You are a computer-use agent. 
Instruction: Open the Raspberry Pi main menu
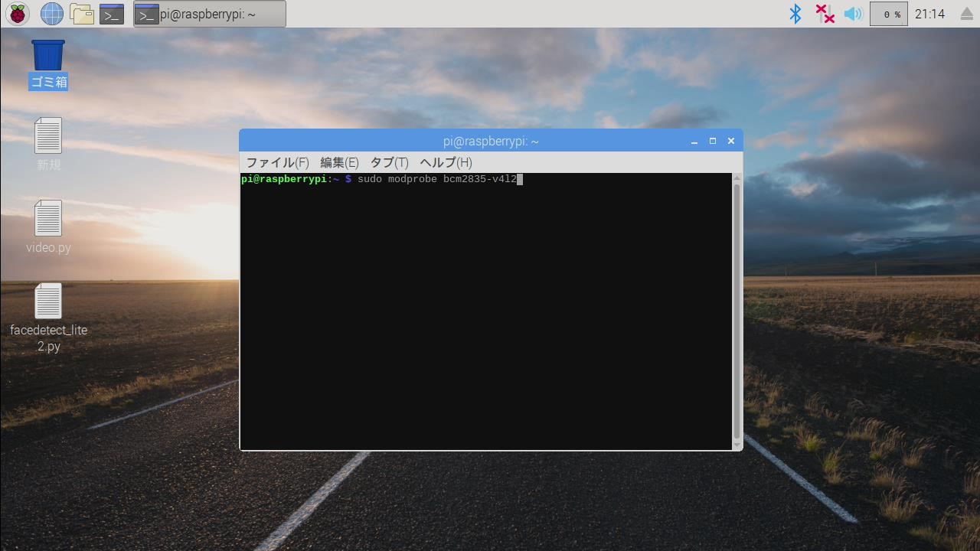tap(18, 14)
